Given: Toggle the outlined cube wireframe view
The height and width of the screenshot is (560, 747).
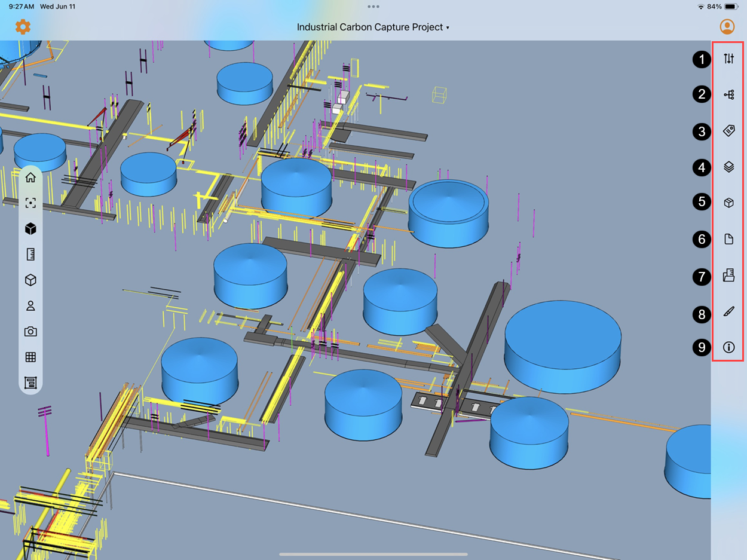Looking at the screenshot, I should tap(30, 280).
